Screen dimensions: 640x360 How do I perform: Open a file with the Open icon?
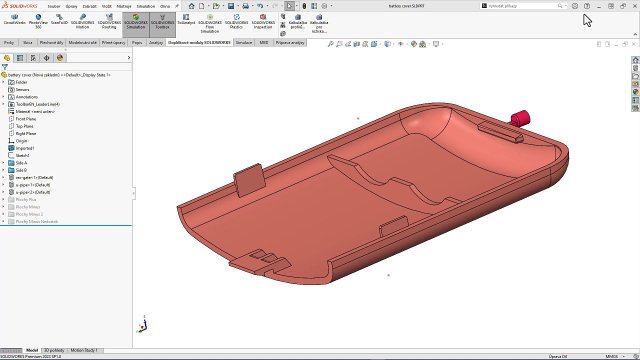click(x=216, y=6)
